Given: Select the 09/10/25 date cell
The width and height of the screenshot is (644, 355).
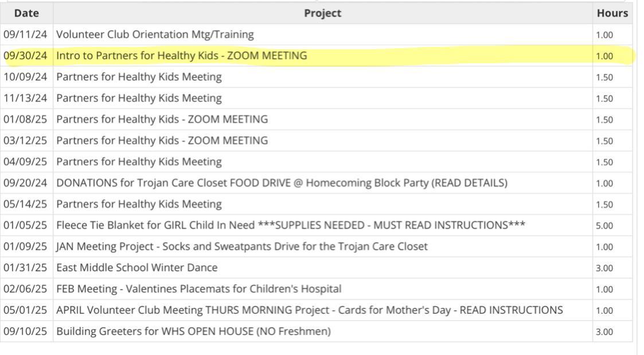Looking at the screenshot, I should (x=26, y=331).
